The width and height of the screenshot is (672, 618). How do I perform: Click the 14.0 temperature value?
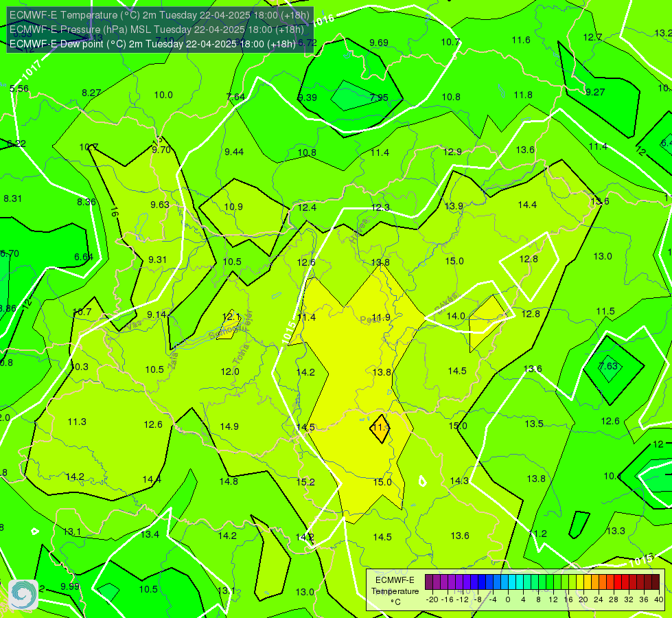point(456,316)
